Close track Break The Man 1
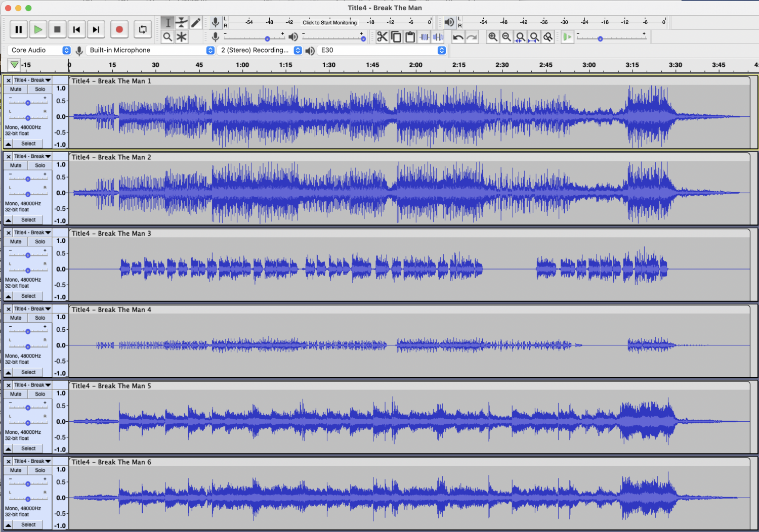Viewport: 759px width, 532px height. click(8, 80)
